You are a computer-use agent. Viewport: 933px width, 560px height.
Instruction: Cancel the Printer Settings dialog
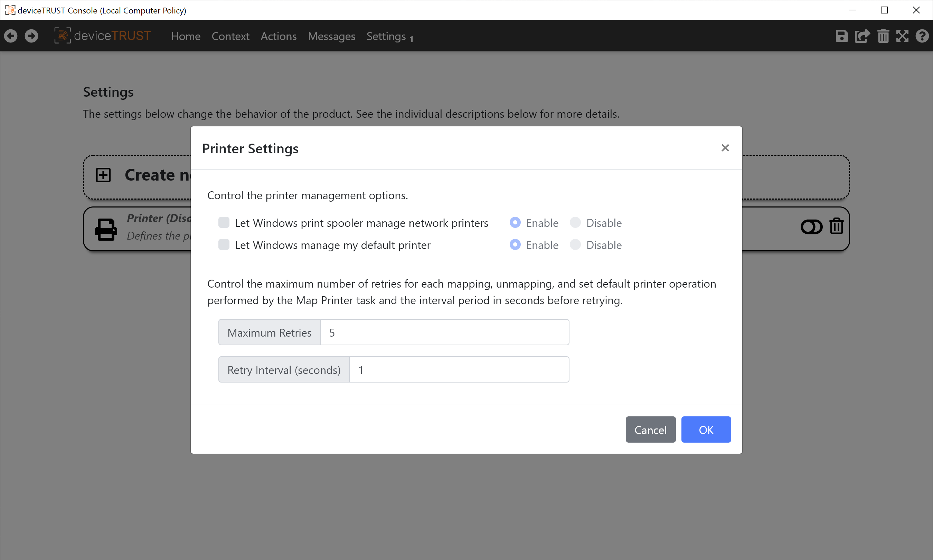tap(650, 429)
